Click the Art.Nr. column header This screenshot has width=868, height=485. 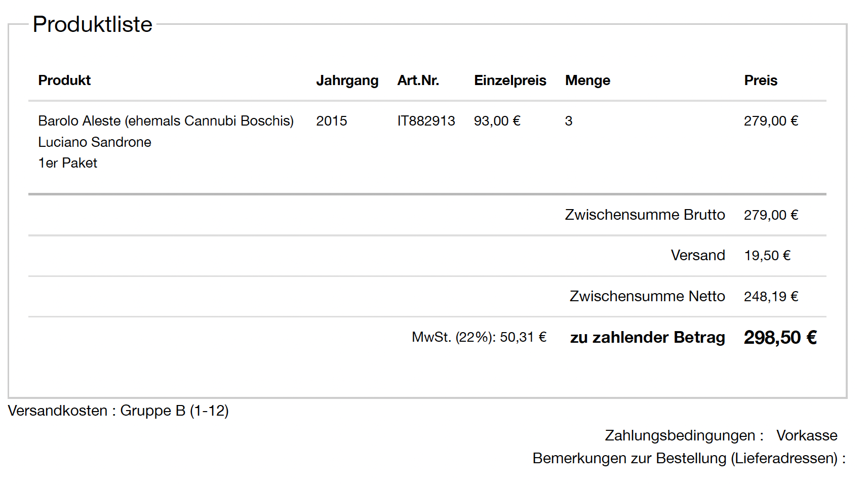418,80
